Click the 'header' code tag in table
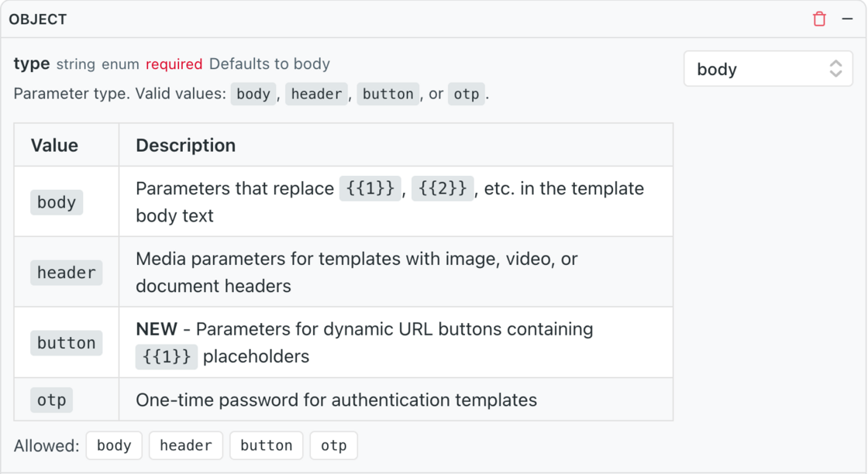This screenshot has width=868, height=474. point(67,272)
